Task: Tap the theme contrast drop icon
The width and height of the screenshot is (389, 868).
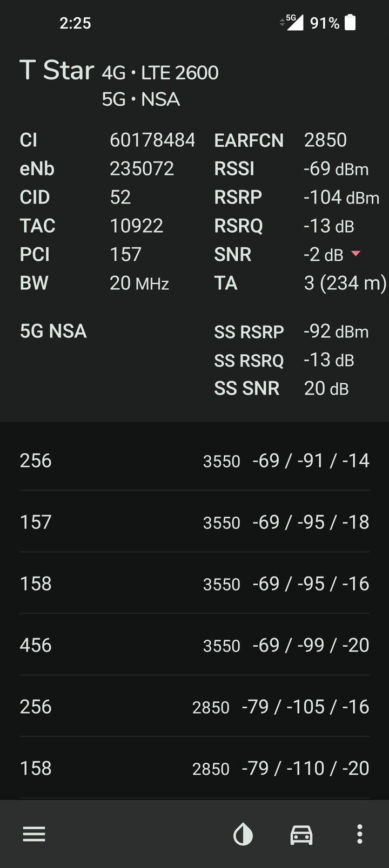Action: (x=243, y=834)
